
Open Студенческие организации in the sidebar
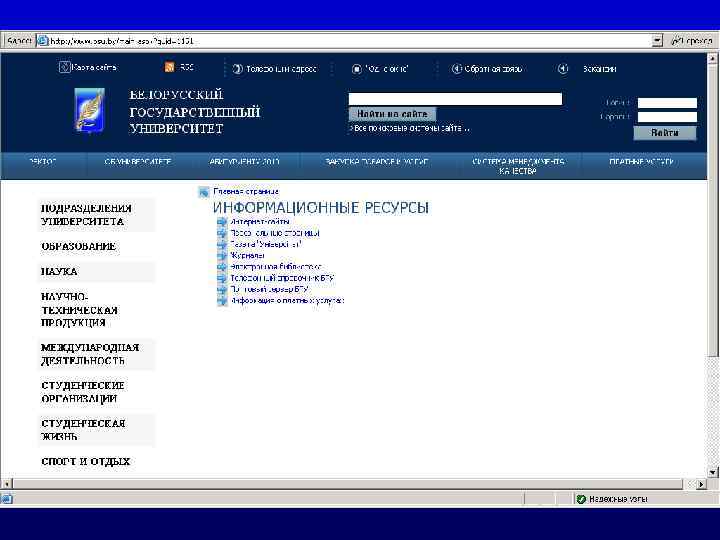click(83, 392)
